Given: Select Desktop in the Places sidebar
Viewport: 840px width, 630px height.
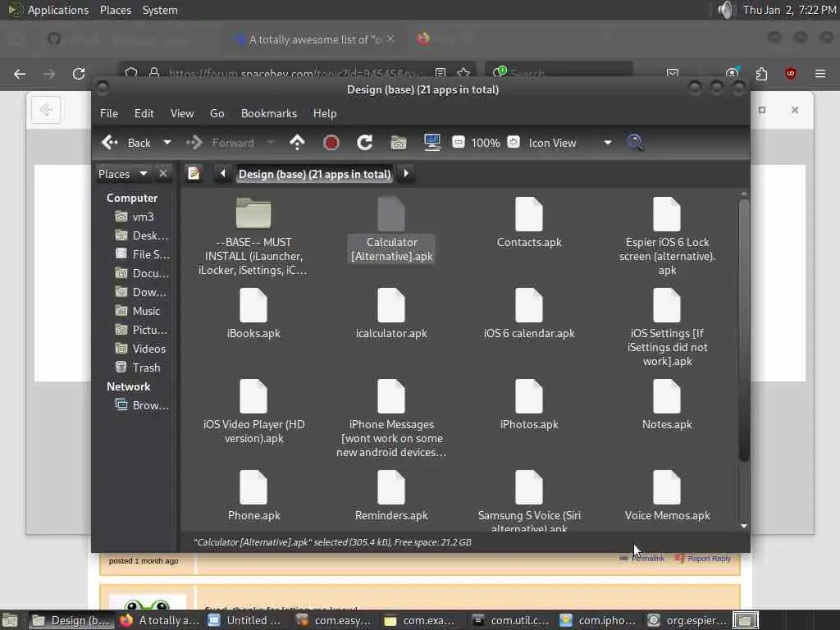Looking at the screenshot, I should 142,235.
